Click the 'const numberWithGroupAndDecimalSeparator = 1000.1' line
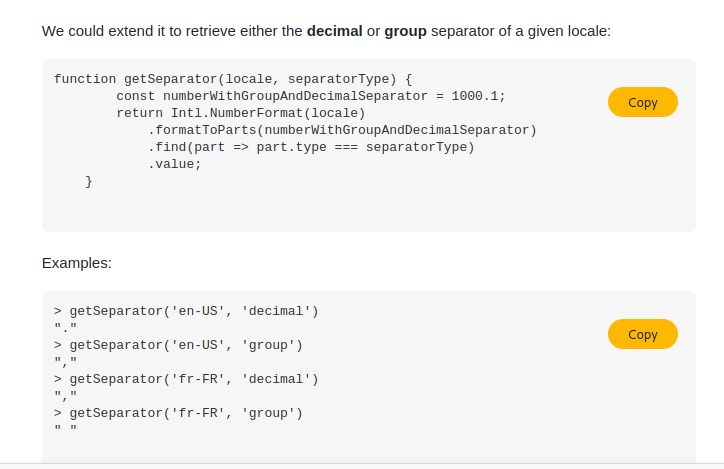The height and width of the screenshot is (469, 724). [311, 96]
